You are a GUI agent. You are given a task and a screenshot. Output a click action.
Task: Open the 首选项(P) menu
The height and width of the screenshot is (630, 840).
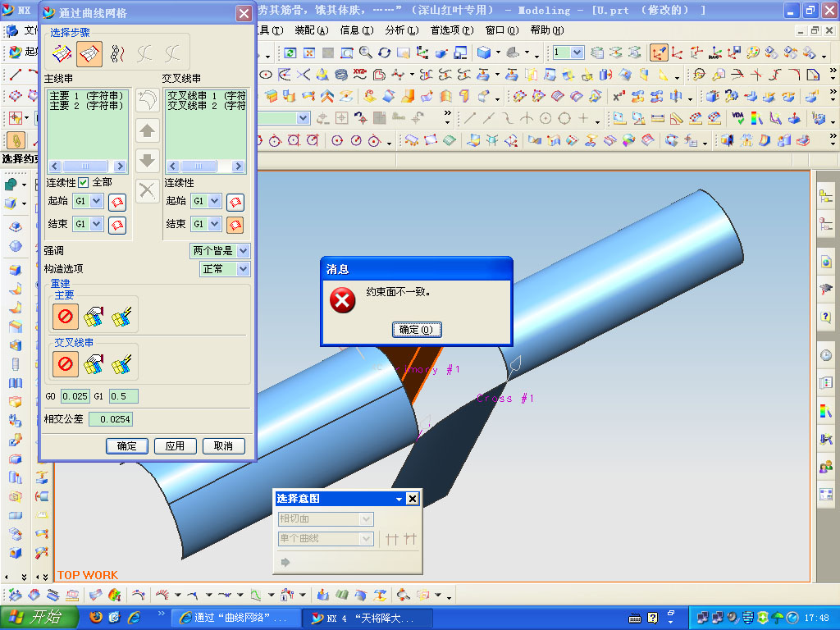point(452,30)
